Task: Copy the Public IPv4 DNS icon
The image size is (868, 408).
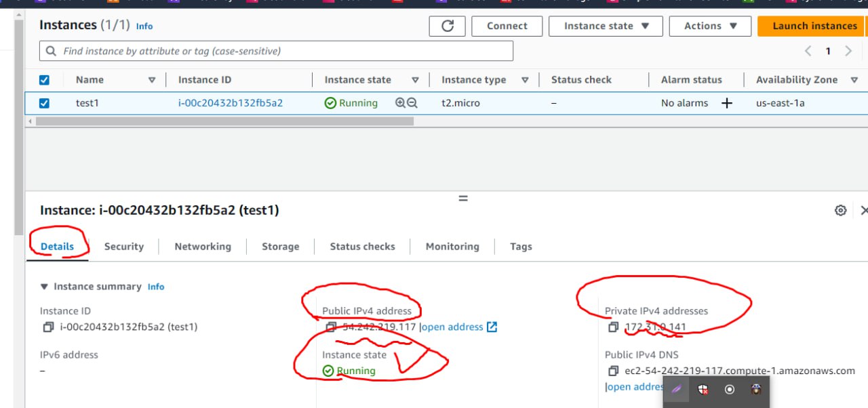Action: pos(613,371)
